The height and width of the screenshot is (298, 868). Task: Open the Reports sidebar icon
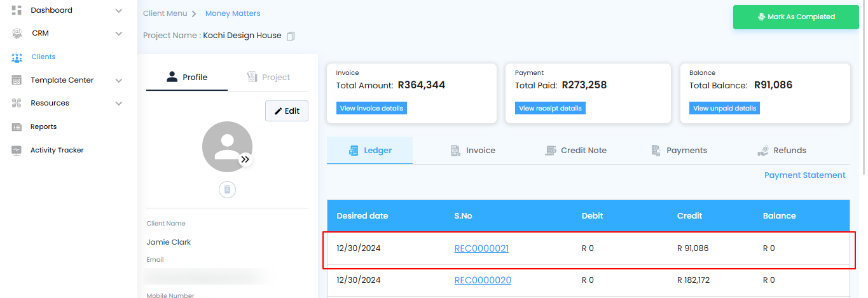point(17,127)
